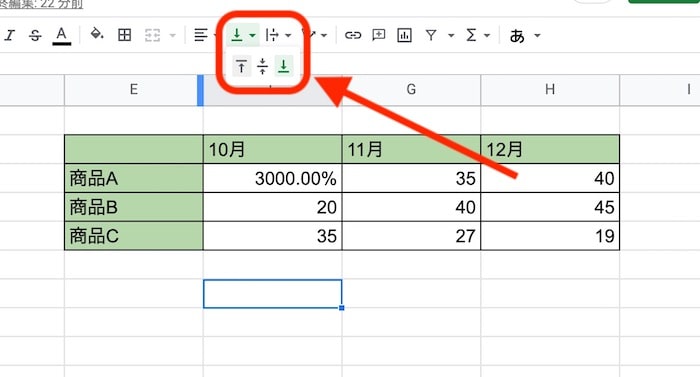Select the cell with 19
Image resolution: width=700 pixels, height=377 pixels.
pyautogui.click(x=550, y=236)
